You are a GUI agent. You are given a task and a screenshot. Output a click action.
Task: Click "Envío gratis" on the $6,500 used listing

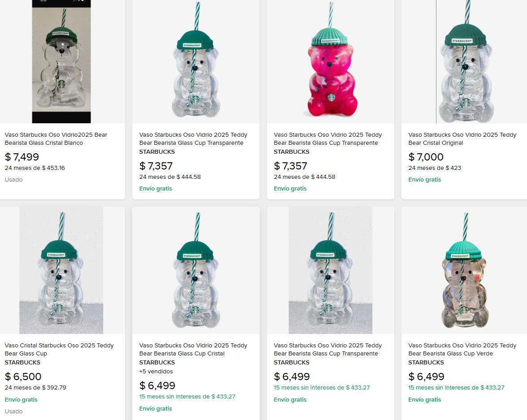tap(21, 399)
